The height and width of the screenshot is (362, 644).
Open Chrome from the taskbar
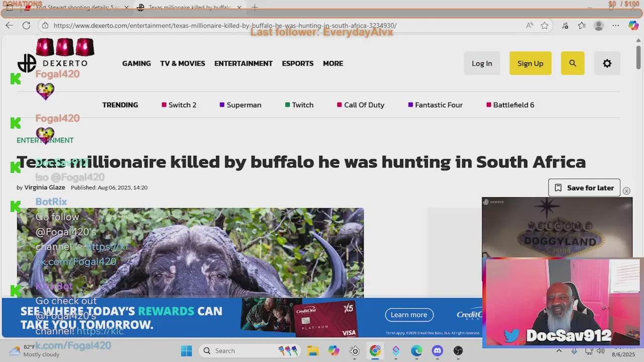pos(375,351)
